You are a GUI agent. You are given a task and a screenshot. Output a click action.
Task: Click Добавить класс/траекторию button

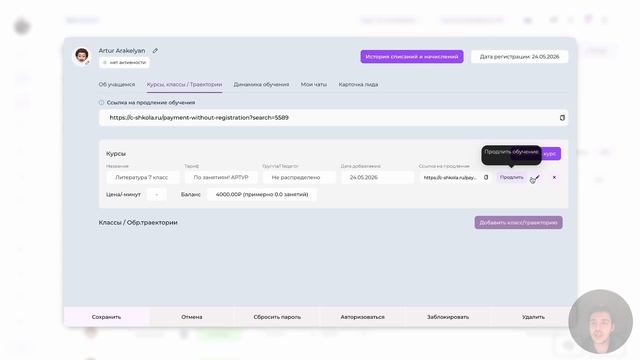[518, 222]
